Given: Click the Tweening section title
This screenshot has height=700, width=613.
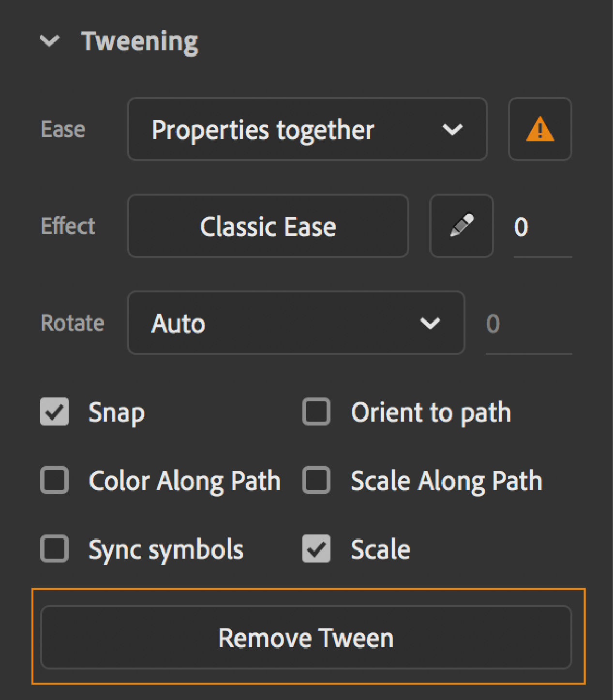Looking at the screenshot, I should click(139, 41).
